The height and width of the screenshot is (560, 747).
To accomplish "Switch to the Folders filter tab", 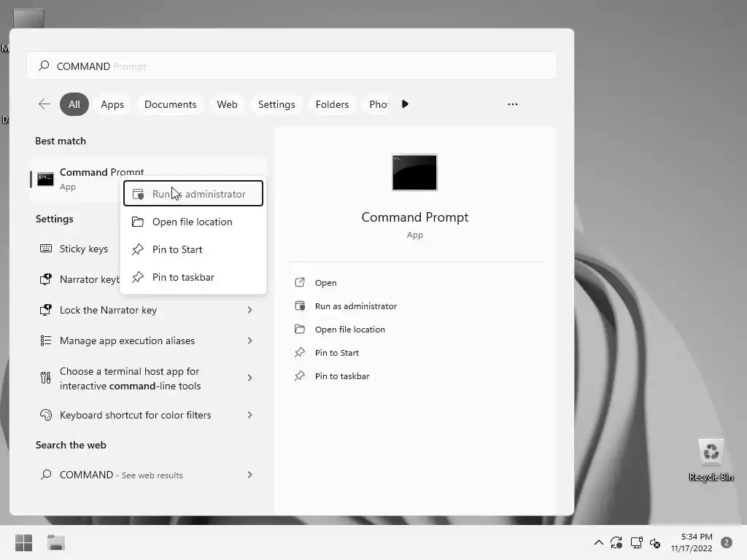I will pos(332,104).
